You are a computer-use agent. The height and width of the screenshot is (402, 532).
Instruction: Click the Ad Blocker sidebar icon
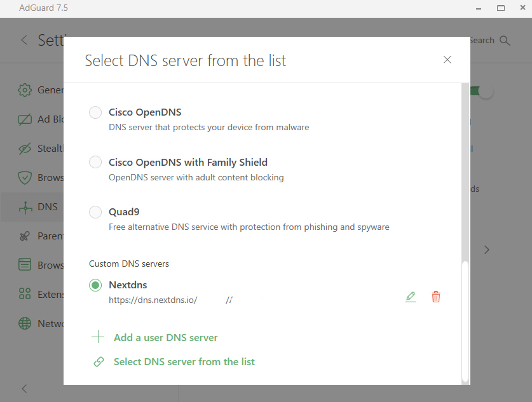pos(25,119)
